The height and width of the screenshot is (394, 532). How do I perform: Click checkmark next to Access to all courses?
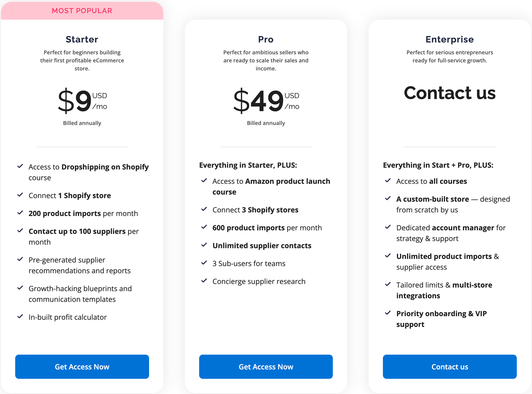[388, 180]
